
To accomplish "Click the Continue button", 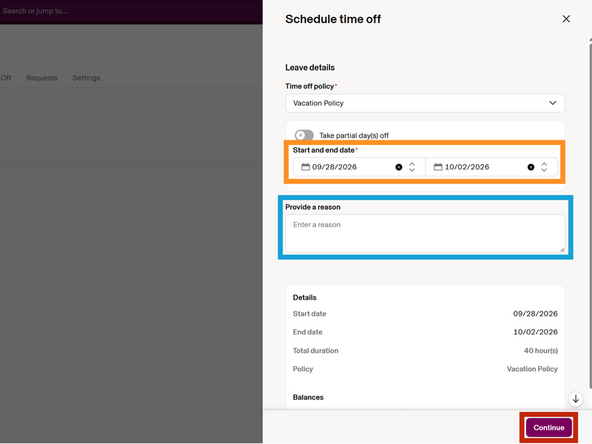I will coord(549,427).
